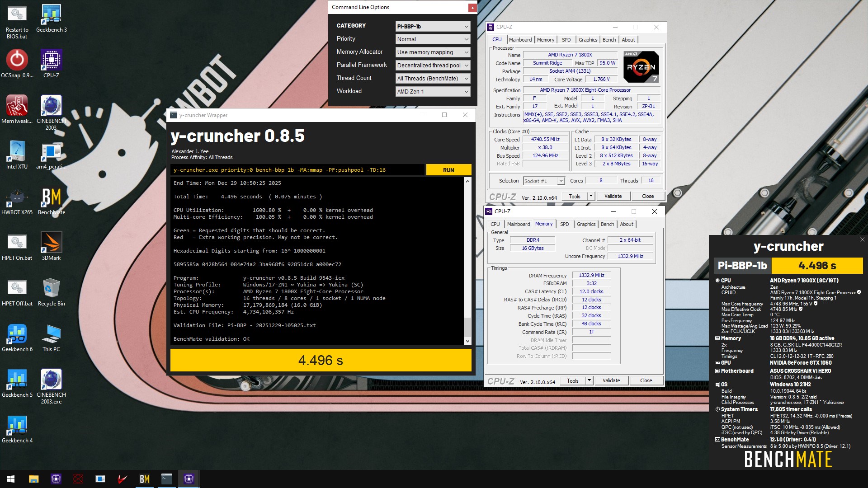868x488 pixels.
Task: Launch HWBOT X265 desktop icon
Action: click(x=17, y=200)
